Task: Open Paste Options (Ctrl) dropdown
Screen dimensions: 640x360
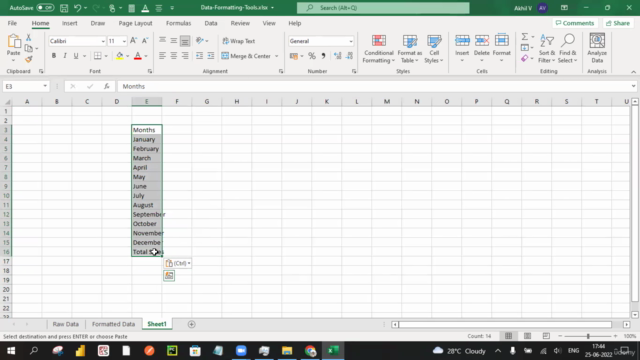Action: coord(178,263)
